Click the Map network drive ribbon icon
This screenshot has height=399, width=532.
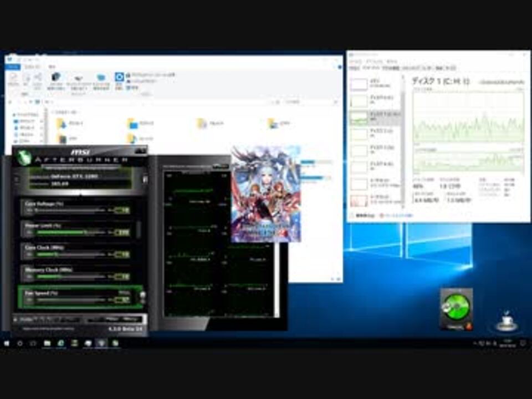tap(79, 82)
